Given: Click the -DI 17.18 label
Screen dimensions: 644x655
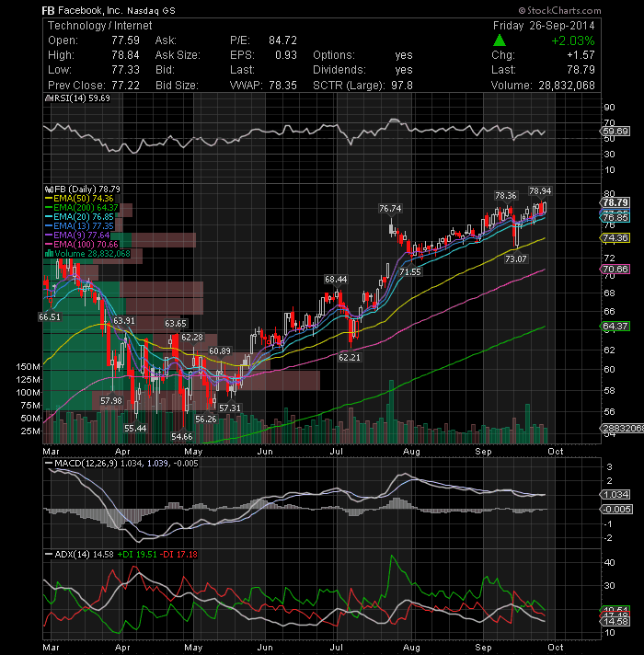Looking at the screenshot, I should (x=178, y=555).
